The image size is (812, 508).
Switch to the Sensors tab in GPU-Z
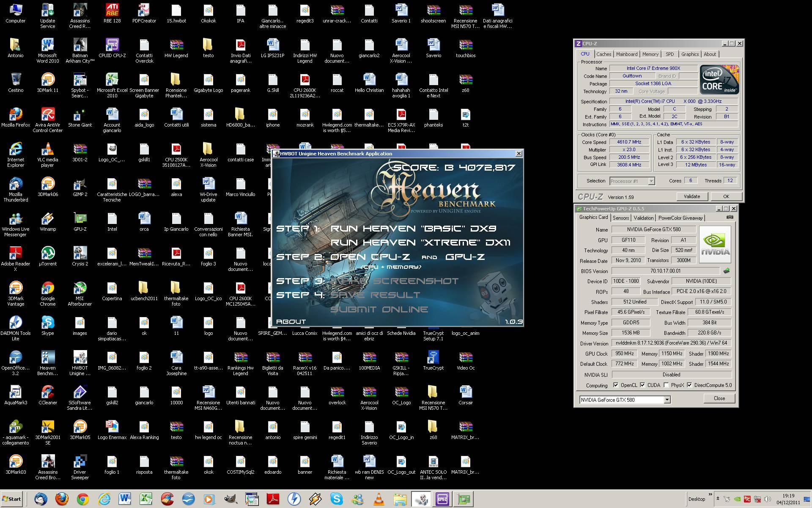620,218
